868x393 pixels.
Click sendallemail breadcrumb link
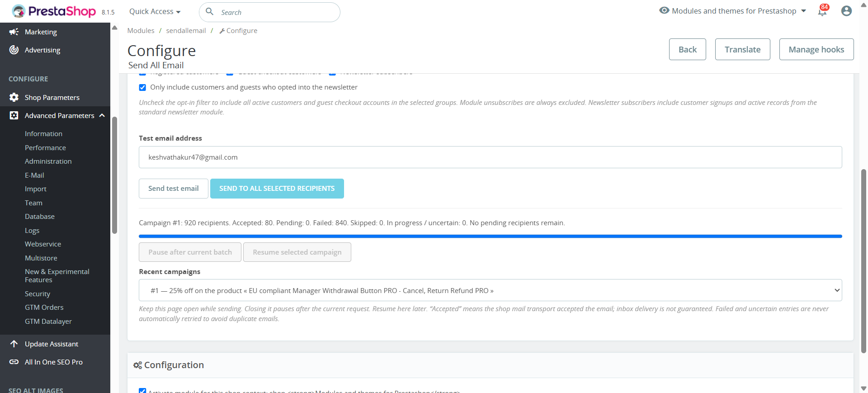coord(186,30)
